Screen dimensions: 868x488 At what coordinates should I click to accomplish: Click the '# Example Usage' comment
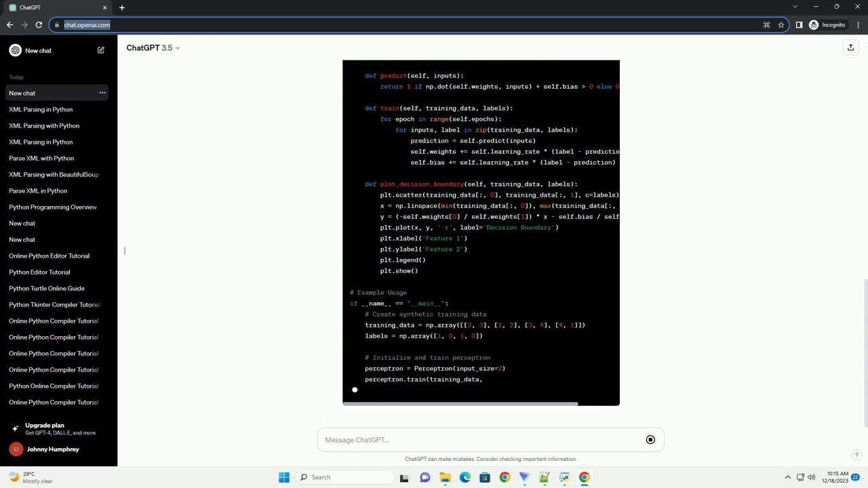point(378,293)
